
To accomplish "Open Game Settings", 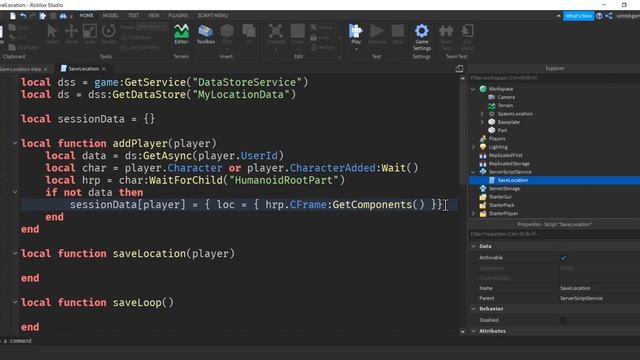I will [x=422, y=37].
